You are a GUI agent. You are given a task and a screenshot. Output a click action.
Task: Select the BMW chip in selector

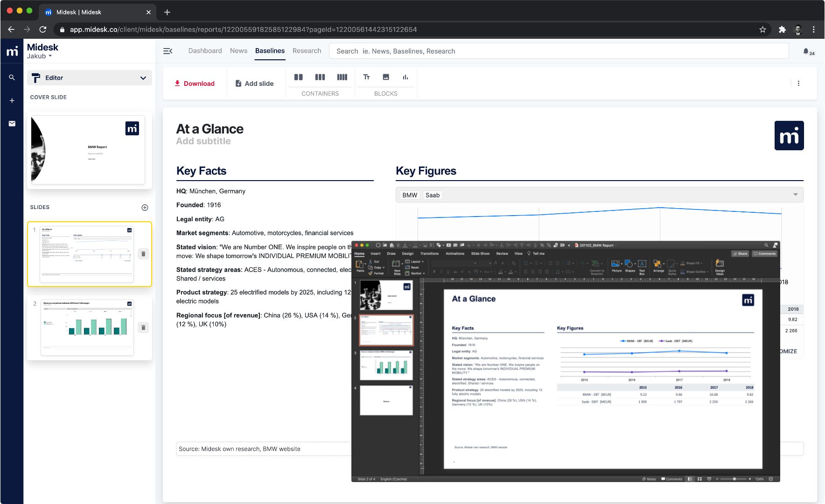tap(410, 195)
